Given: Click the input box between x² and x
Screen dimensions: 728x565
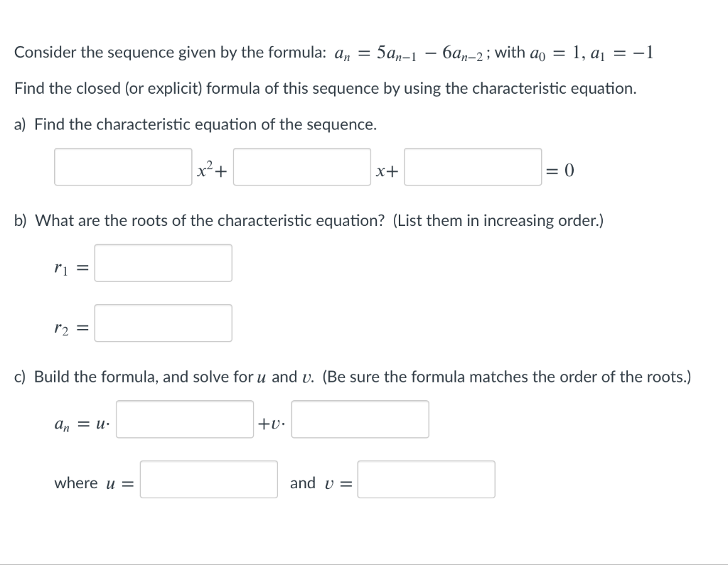Looking at the screenshot, I should [301, 168].
